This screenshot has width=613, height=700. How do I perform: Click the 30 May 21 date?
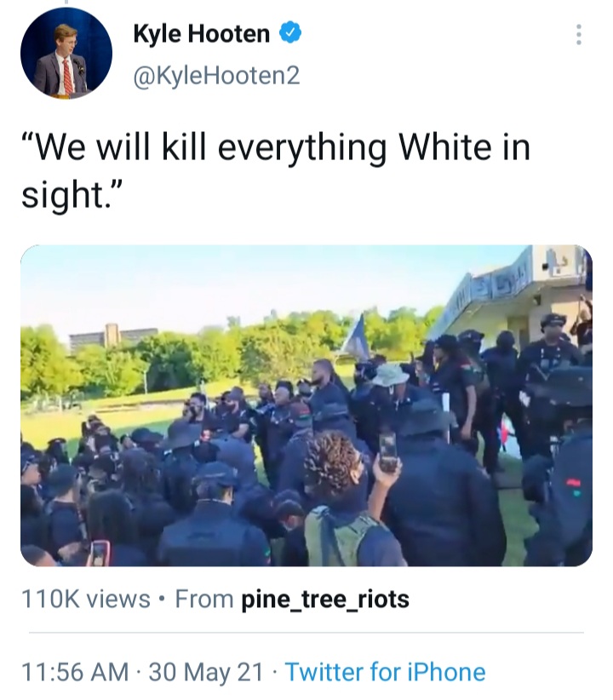(x=206, y=672)
